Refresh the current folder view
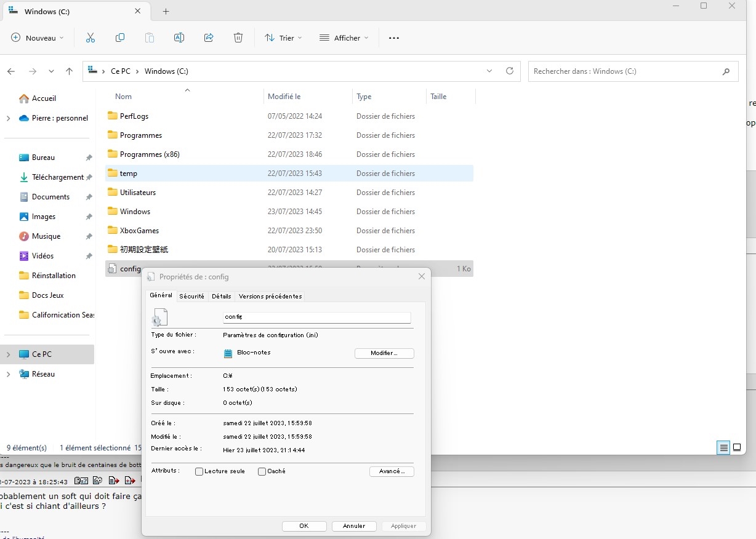756x539 pixels. pyautogui.click(x=509, y=71)
